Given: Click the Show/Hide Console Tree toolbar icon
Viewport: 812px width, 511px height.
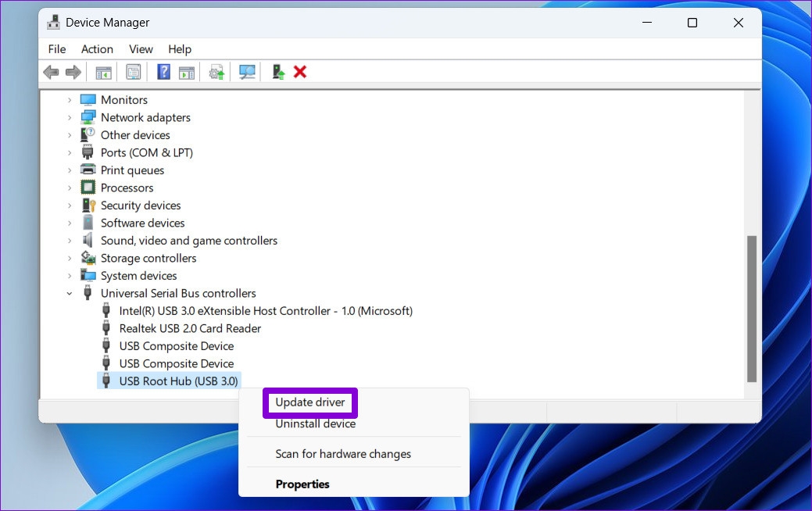Looking at the screenshot, I should (x=103, y=71).
